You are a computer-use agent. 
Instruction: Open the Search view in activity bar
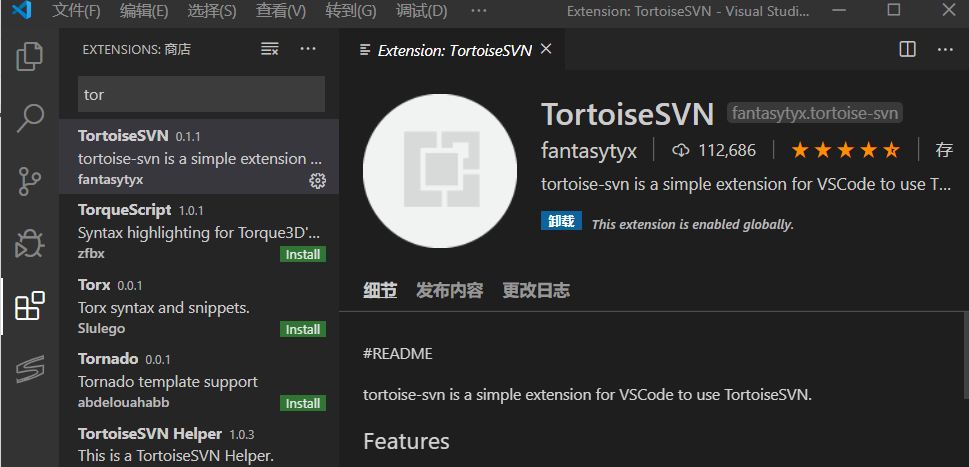[30, 118]
